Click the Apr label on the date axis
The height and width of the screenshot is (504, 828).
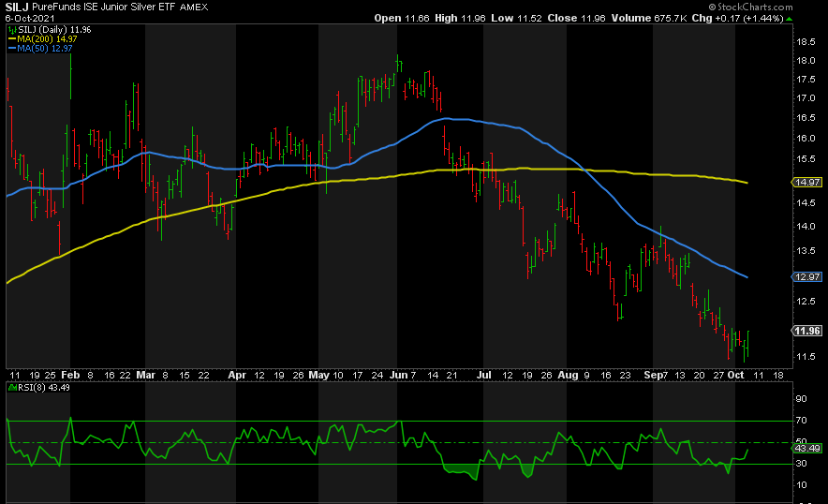(237, 375)
